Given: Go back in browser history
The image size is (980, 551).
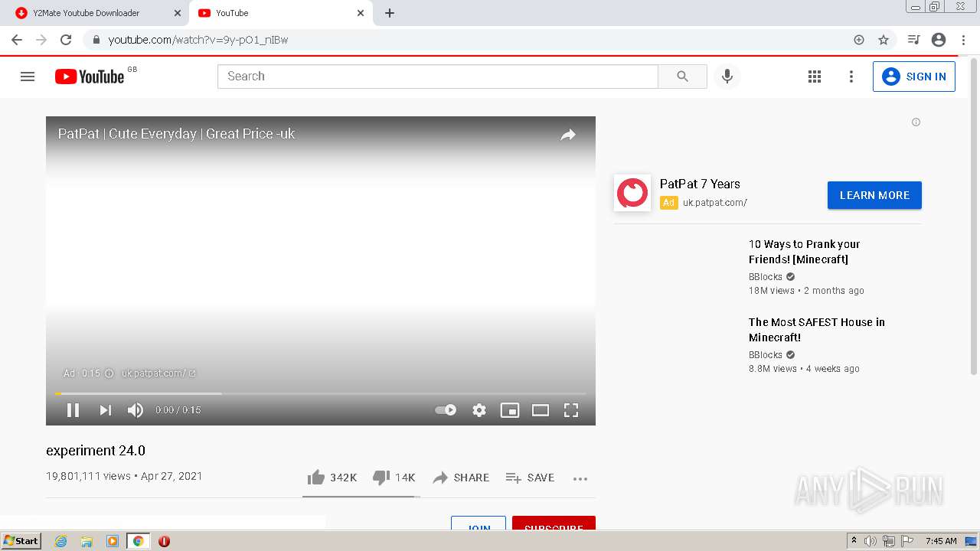Looking at the screenshot, I should [x=17, y=40].
